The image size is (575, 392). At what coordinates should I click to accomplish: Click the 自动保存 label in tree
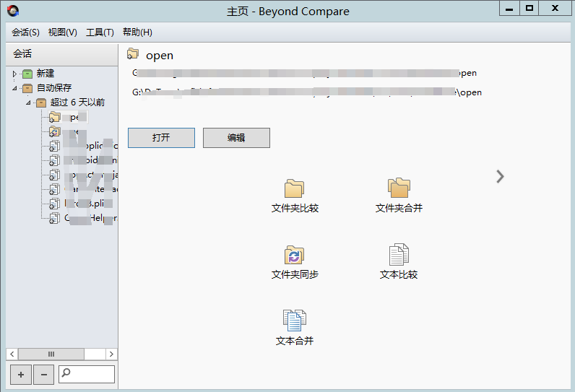[x=54, y=88]
